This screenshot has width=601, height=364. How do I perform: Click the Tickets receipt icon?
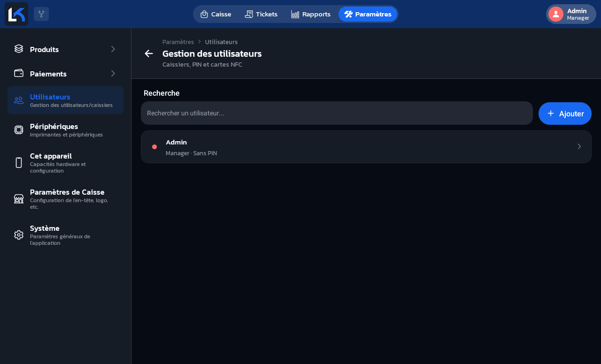pos(249,14)
